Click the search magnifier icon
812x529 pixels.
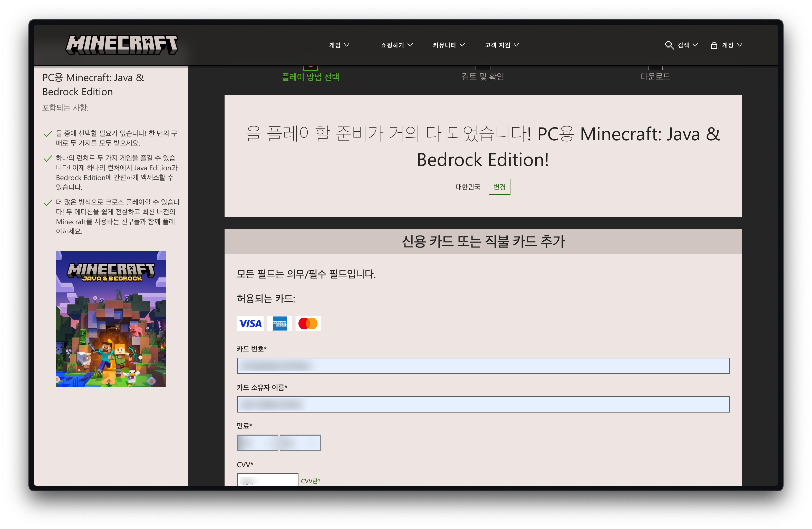click(x=669, y=45)
